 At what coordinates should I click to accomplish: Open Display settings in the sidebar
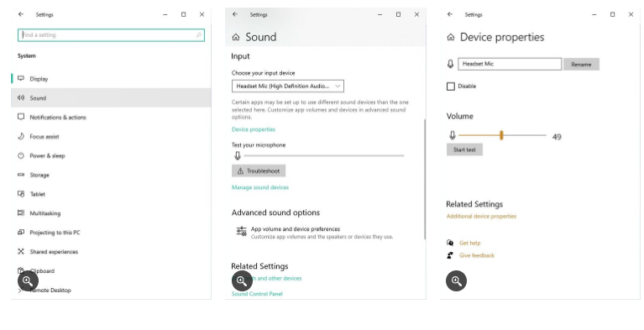point(111,78)
